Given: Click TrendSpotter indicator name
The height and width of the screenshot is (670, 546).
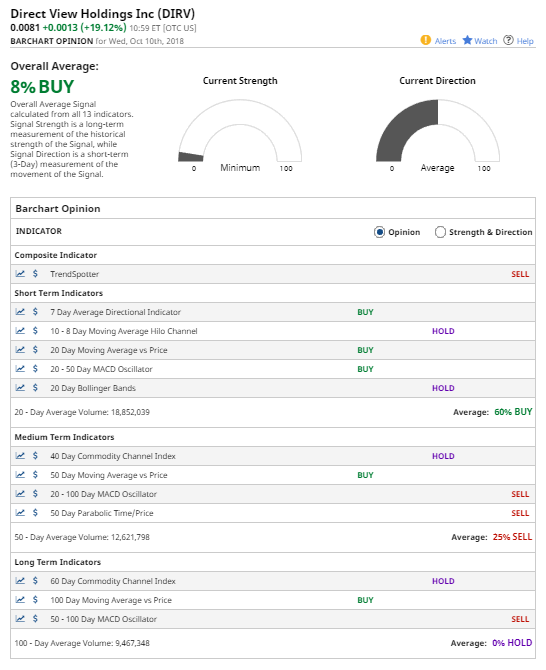Looking at the screenshot, I should tap(74, 274).
